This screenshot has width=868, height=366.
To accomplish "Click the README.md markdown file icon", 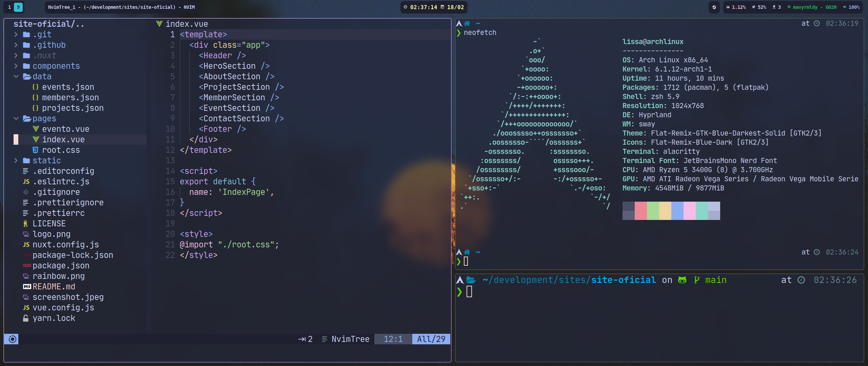I will [x=27, y=287].
